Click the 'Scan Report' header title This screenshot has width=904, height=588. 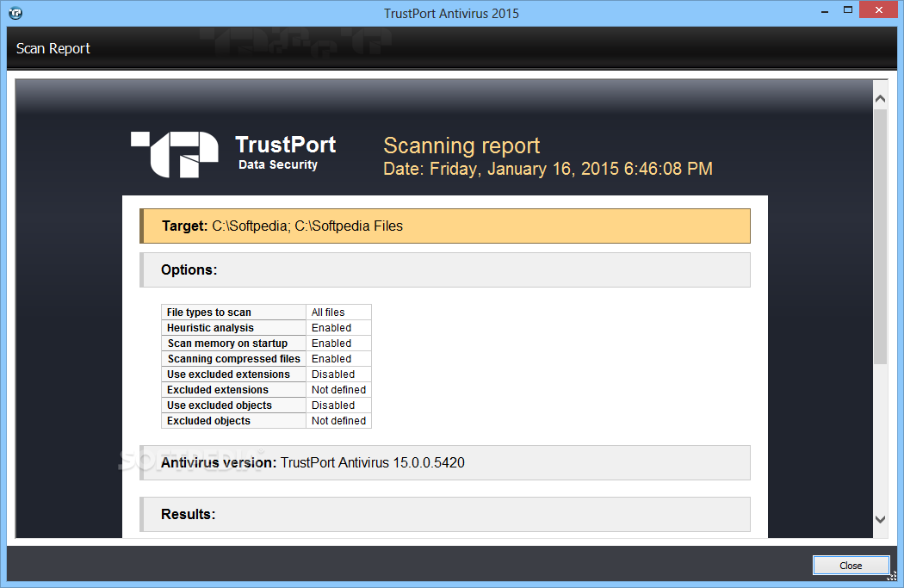click(x=53, y=48)
